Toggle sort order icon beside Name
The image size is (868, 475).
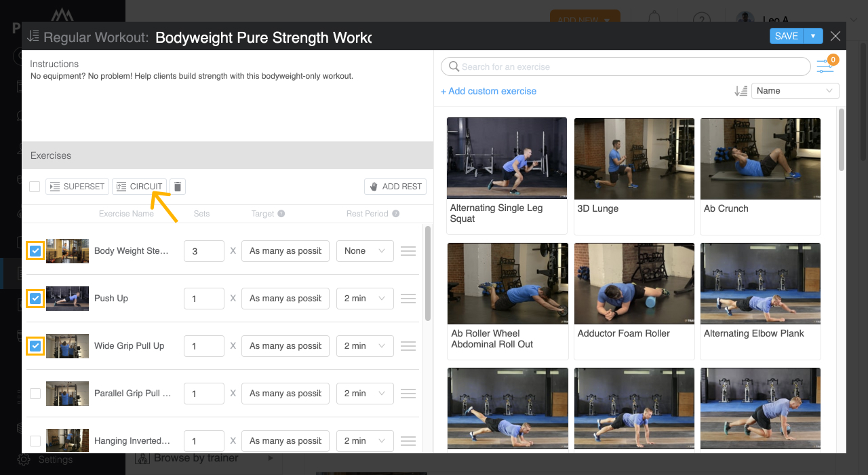point(741,91)
